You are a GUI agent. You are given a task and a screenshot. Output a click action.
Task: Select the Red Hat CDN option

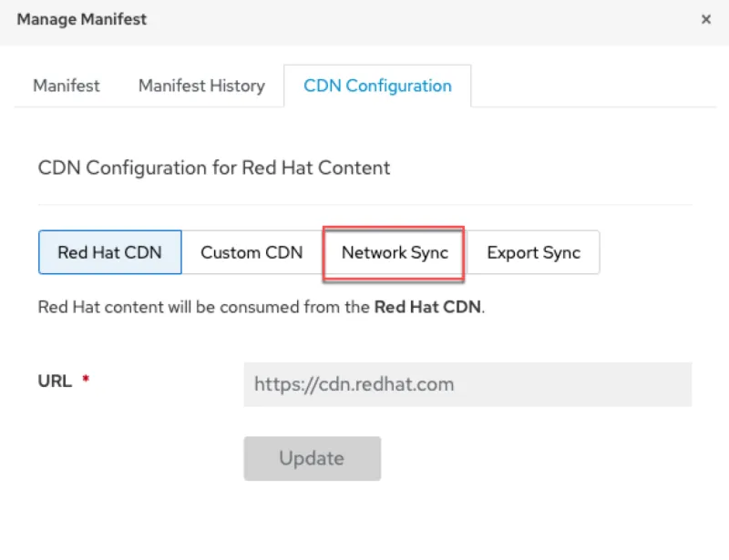[x=109, y=252]
